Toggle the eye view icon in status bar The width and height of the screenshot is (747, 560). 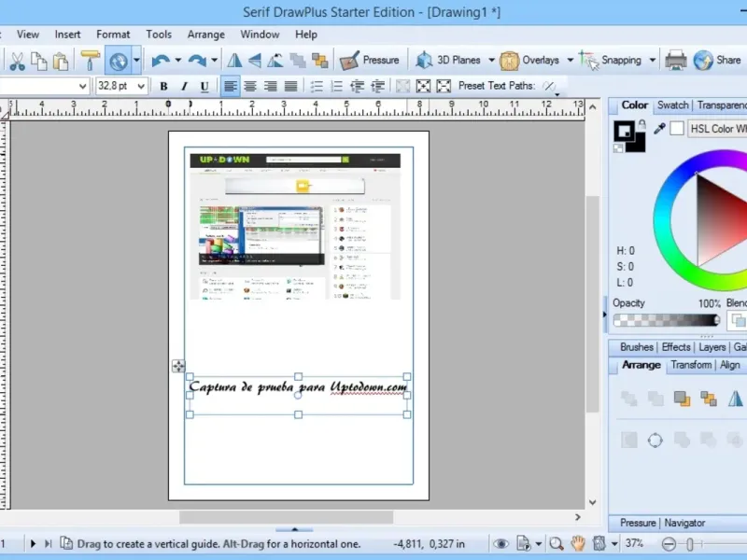[x=500, y=543]
